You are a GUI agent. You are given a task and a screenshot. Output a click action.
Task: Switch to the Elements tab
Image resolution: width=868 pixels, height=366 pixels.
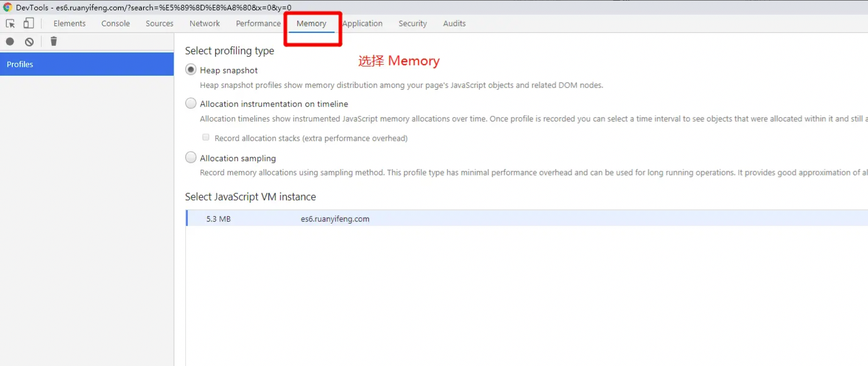point(70,23)
